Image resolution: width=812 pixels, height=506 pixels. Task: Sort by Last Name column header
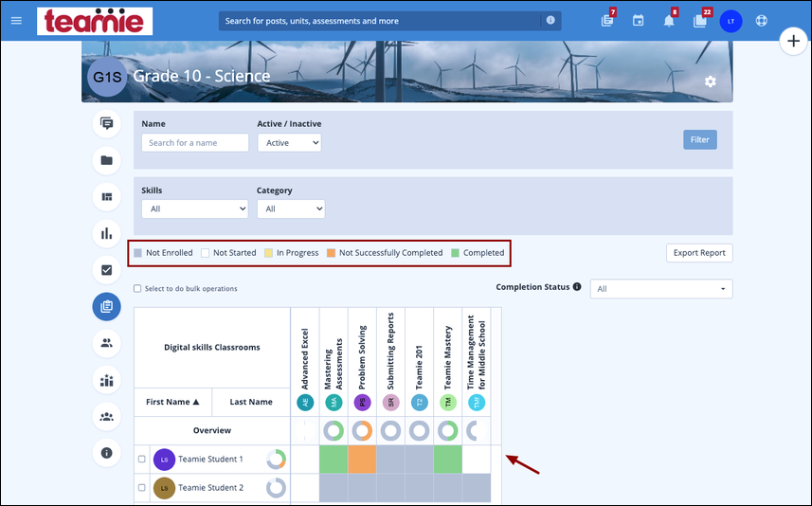coord(251,402)
